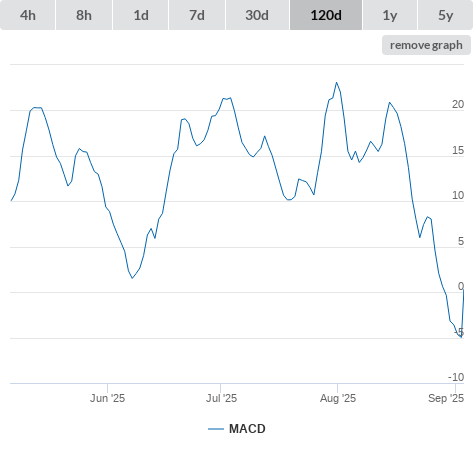
Task: Click the MACD legend line swatch
Action: tap(216, 429)
